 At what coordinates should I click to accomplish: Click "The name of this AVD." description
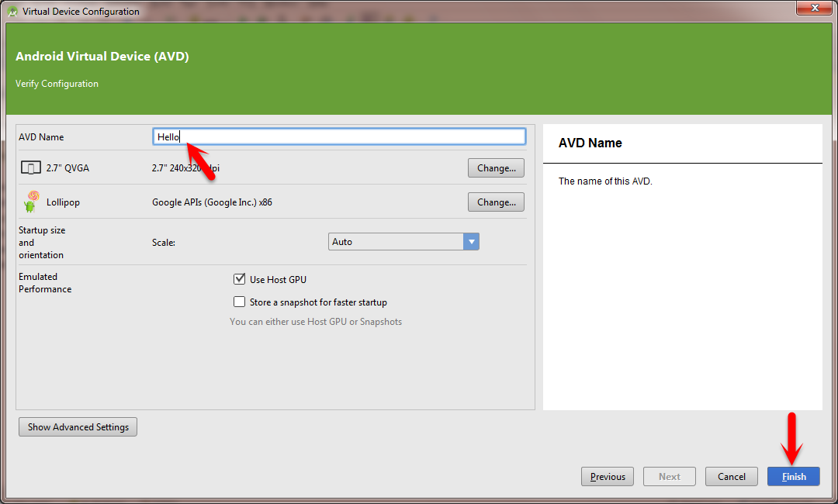point(605,181)
